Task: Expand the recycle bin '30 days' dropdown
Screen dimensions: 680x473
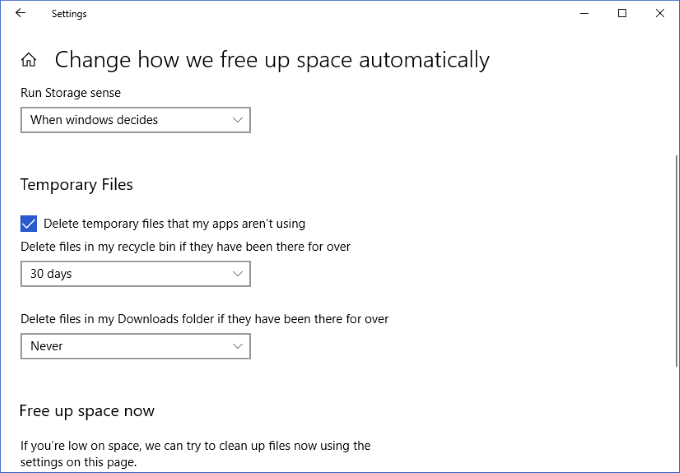Action: point(135,273)
